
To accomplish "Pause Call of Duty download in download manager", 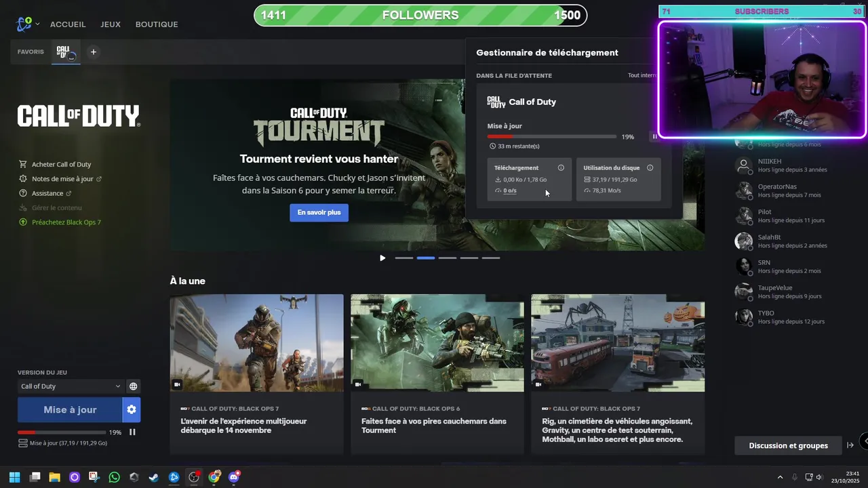I will point(654,137).
